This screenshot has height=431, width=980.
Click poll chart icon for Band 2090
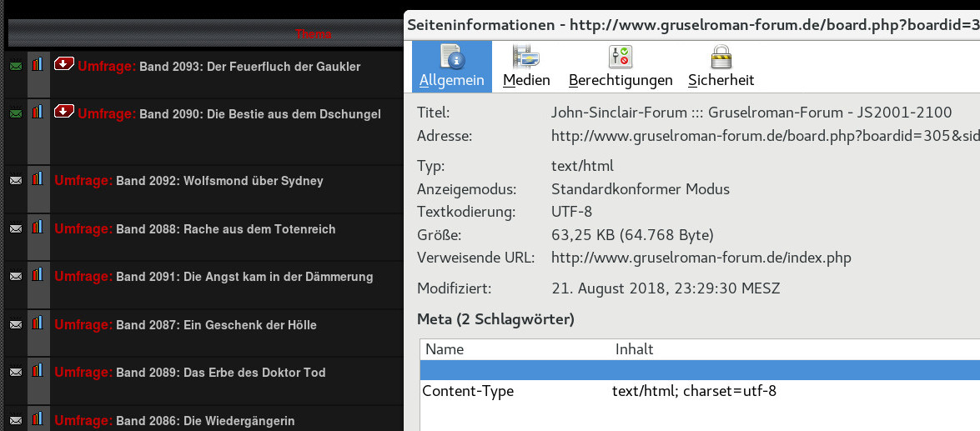(x=38, y=112)
